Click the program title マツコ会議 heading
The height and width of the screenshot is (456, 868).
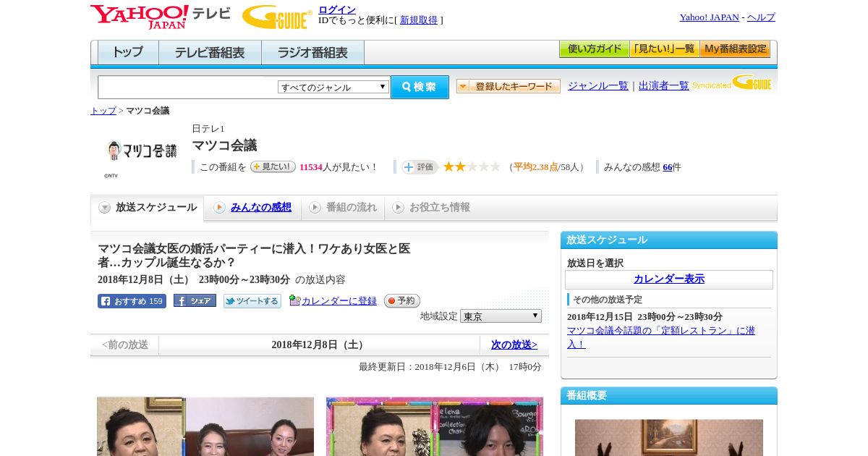point(224,145)
